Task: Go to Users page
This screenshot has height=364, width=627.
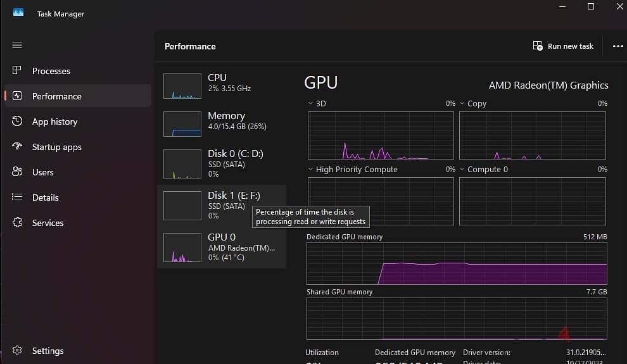Action: (43, 172)
